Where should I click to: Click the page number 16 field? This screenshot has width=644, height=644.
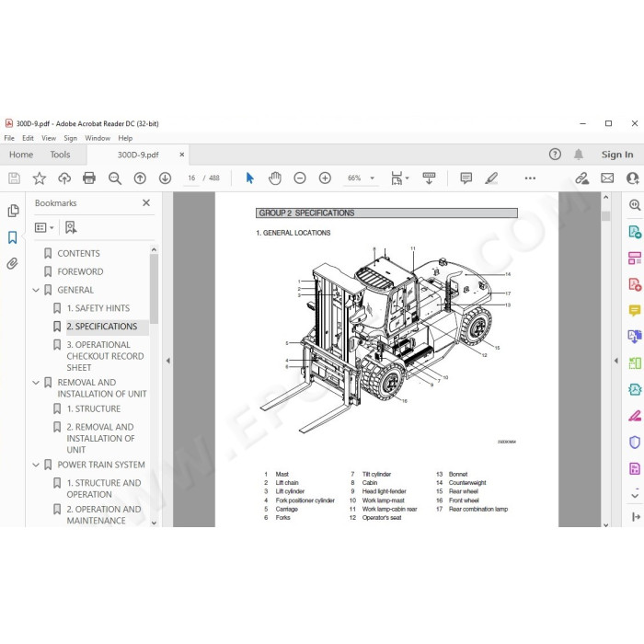[x=191, y=178]
